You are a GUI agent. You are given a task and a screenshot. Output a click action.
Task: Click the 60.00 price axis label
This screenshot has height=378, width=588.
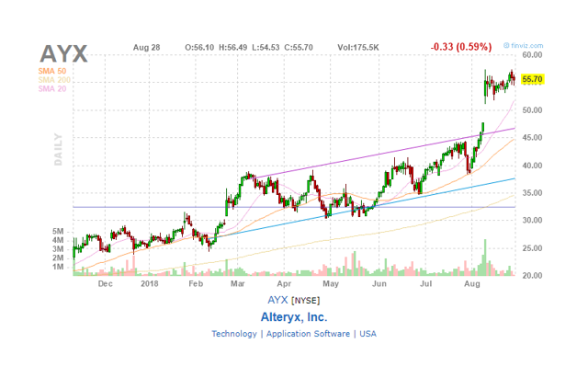pos(533,55)
